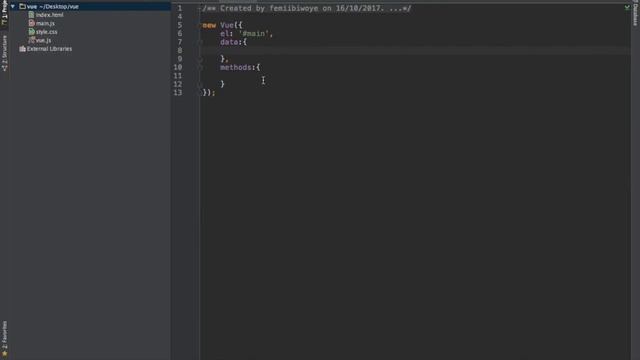
Task: Select External Libraries node
Action: click(49, 49)
